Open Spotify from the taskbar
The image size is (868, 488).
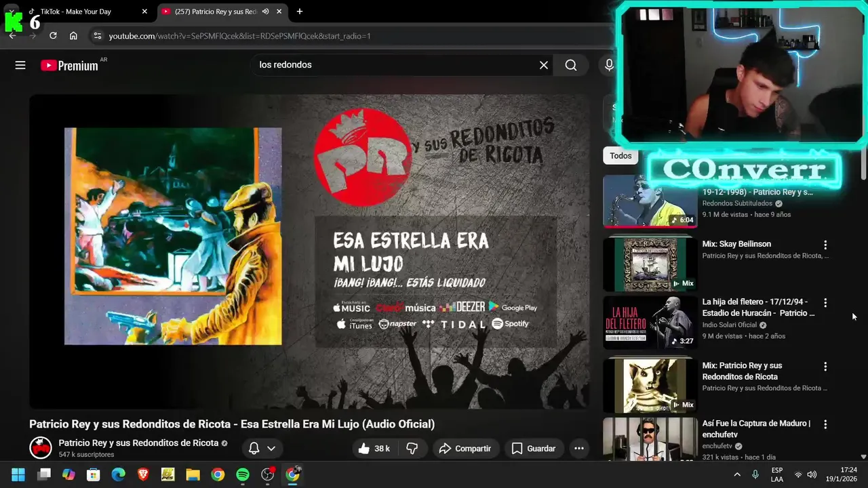(243, 475)
